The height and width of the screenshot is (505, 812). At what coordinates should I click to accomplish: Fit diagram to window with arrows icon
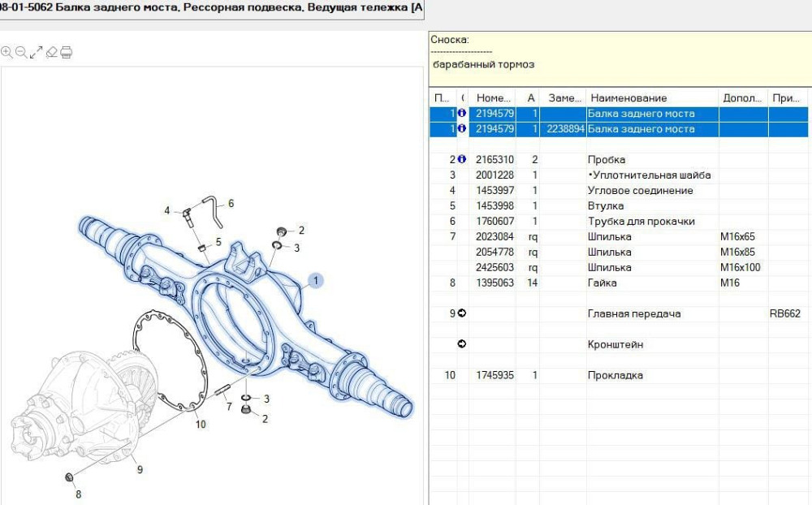pyautogui.click(x=36, y=52)
